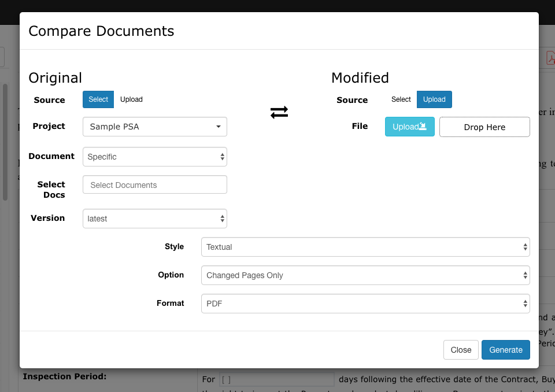The height and width of the screenshot is (392, 555).
Task: Click the Drop Here file area
Action: click(484, 127)
